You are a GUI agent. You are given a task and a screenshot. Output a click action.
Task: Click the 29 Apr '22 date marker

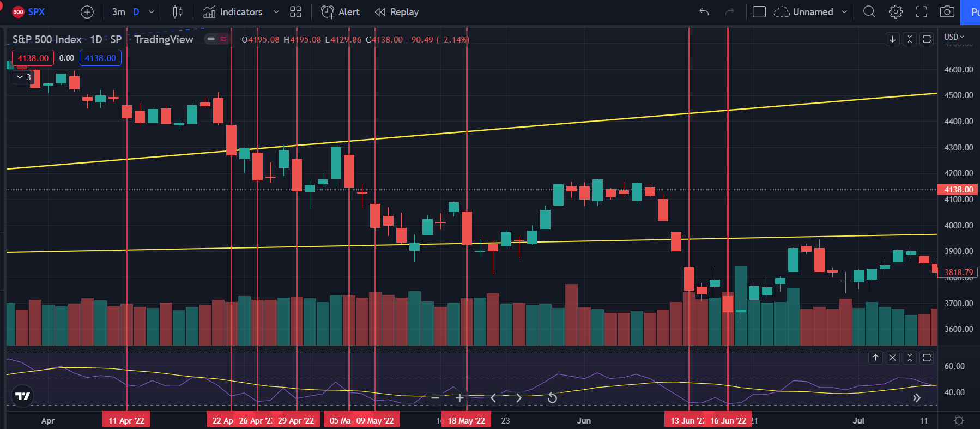pyautogui.click(x=296, y=420)
